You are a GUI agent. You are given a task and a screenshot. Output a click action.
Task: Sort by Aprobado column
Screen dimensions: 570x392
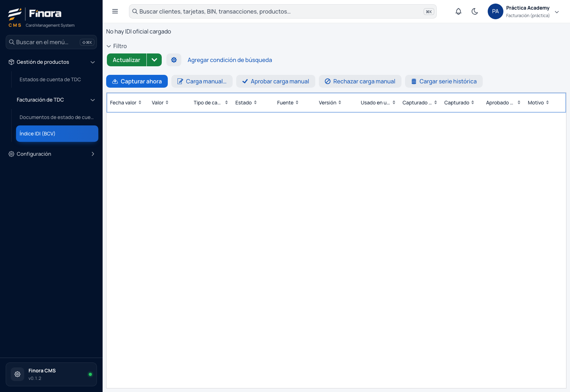(503, 103)
